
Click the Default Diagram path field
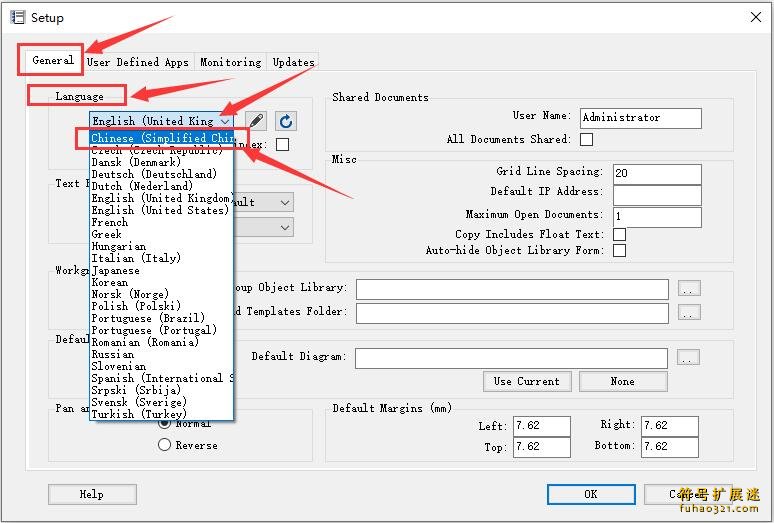511,358
